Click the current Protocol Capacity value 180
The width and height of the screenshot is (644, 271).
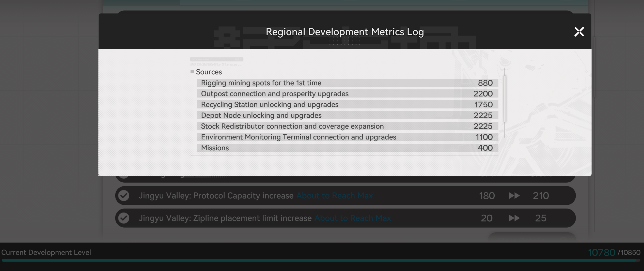point(487,196)
